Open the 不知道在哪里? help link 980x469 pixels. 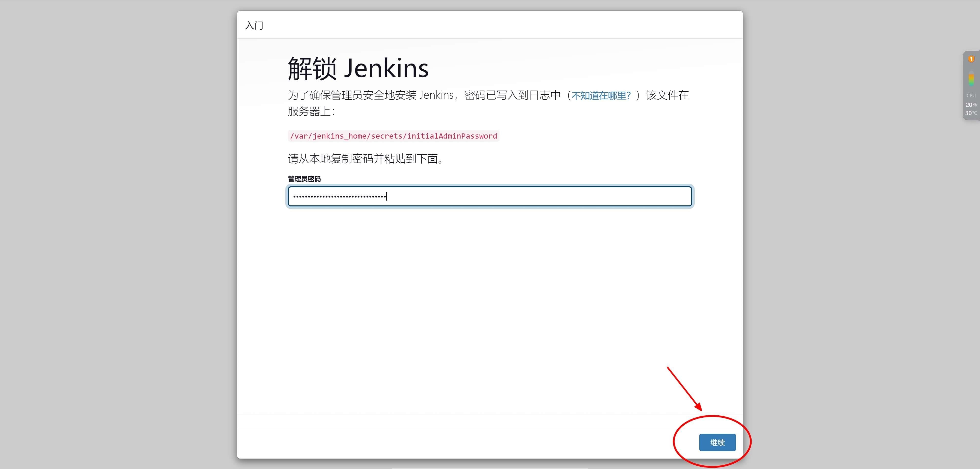(601, 95)
